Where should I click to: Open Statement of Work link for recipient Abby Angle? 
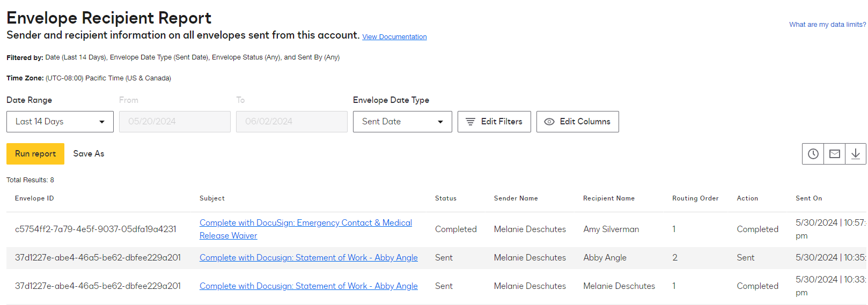point(308,258)
